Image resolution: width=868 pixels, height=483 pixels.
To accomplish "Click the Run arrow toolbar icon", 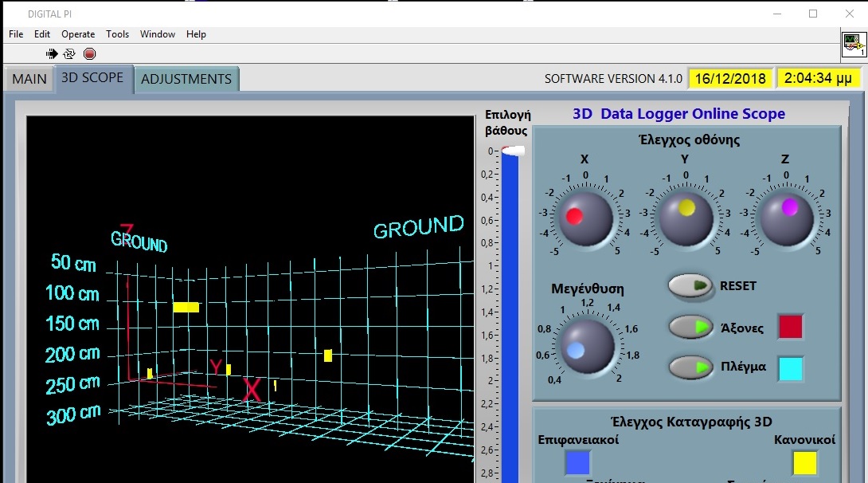I will pyautogui.click(x=52, y=53).
